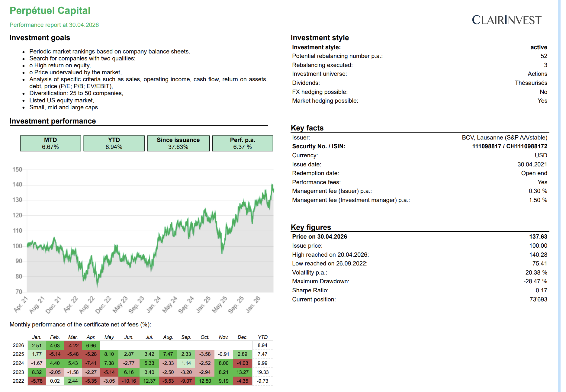Click the issuer value BCV, Lausanne

pos(504,138)
